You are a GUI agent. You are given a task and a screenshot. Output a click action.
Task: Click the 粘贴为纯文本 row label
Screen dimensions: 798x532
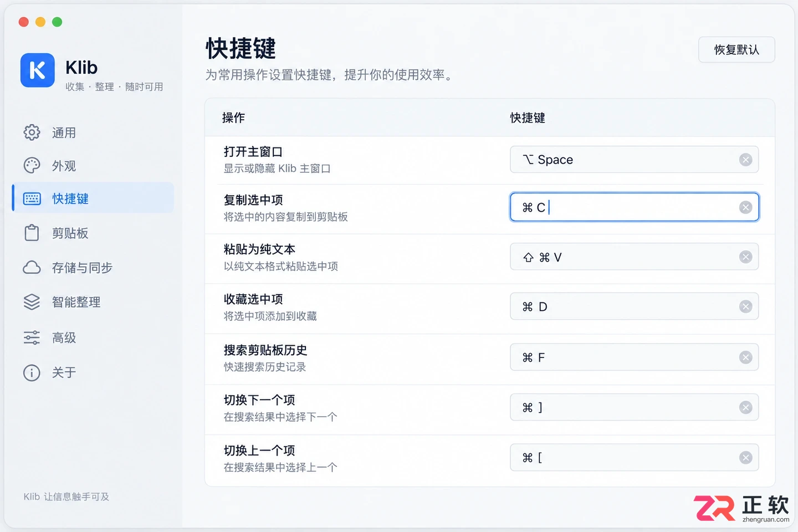[x=259, y=249]
